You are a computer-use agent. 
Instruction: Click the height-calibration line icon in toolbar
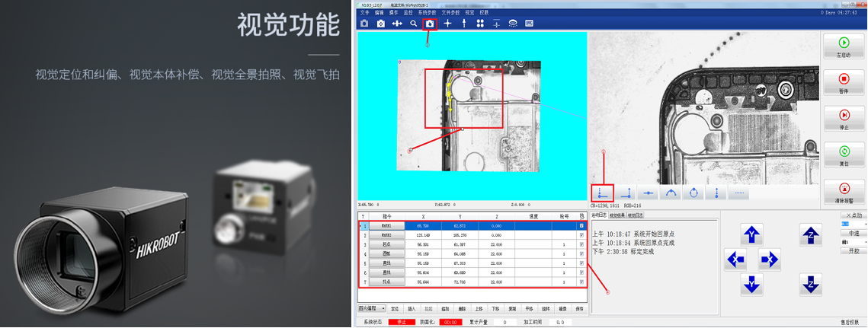[x=497, y=24]
